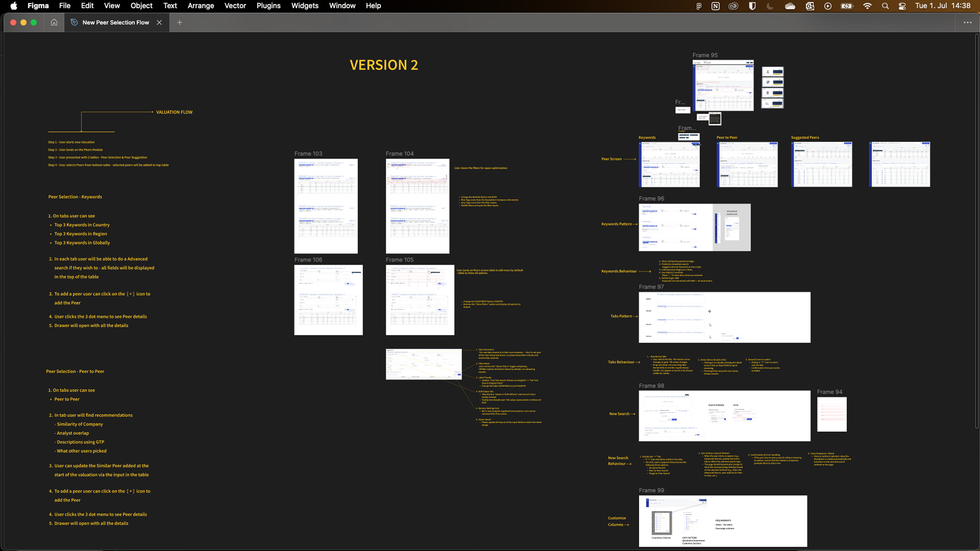Click the Frame 97 label
The width and height of the screenshot is (980, 551).
pos(651,287)
